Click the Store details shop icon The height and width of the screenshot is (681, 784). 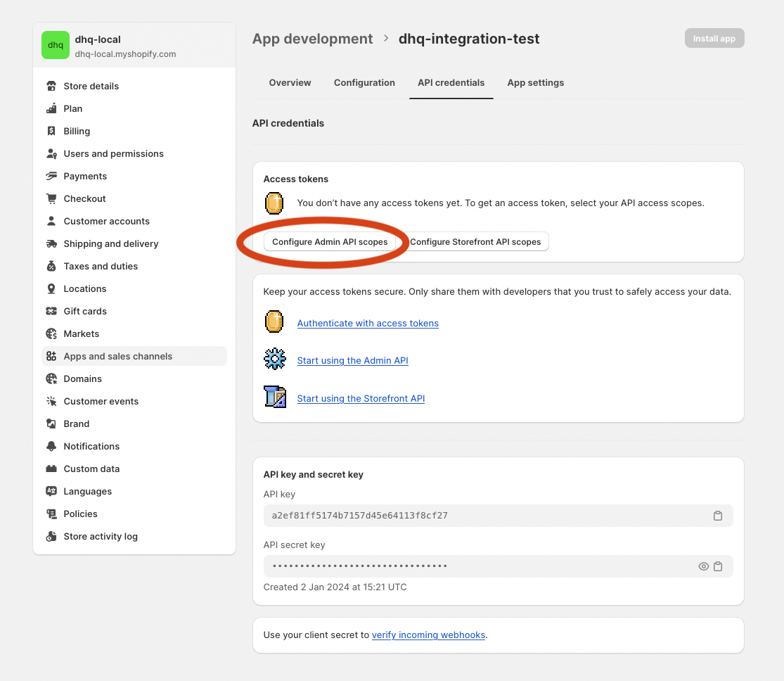coord(51,86)
